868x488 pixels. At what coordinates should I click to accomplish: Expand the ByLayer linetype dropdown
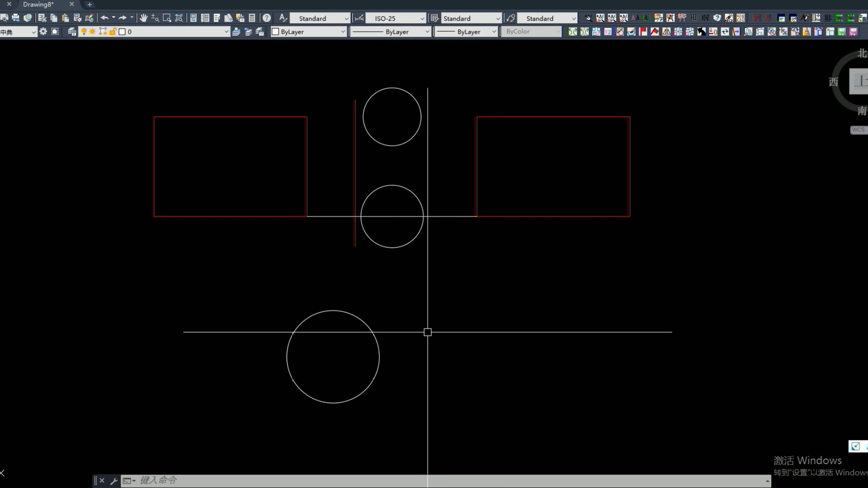(427, 32)
